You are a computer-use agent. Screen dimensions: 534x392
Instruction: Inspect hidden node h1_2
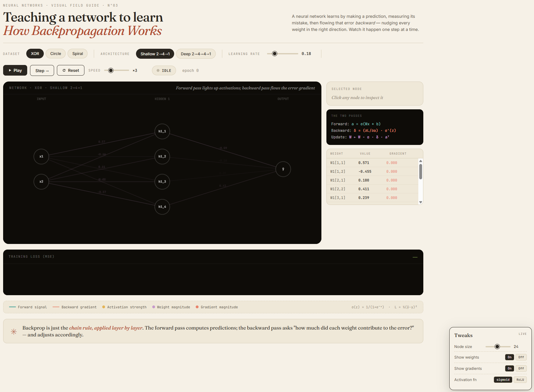pos(162,156)
